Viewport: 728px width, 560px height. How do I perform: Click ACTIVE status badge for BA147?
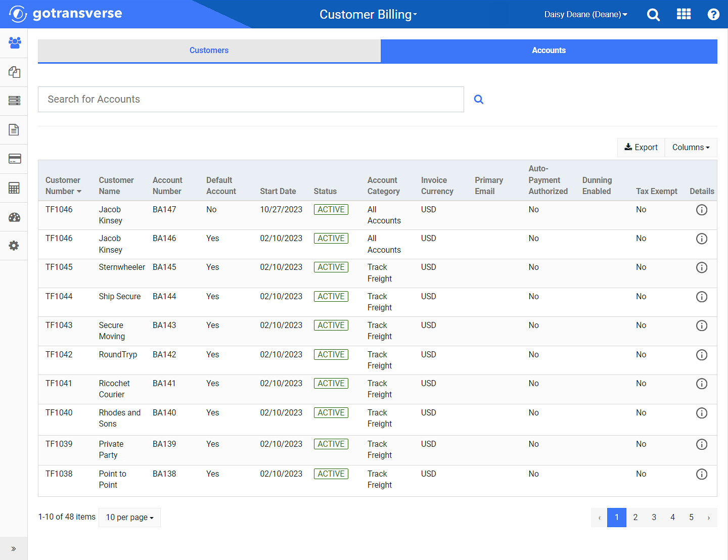331,210
